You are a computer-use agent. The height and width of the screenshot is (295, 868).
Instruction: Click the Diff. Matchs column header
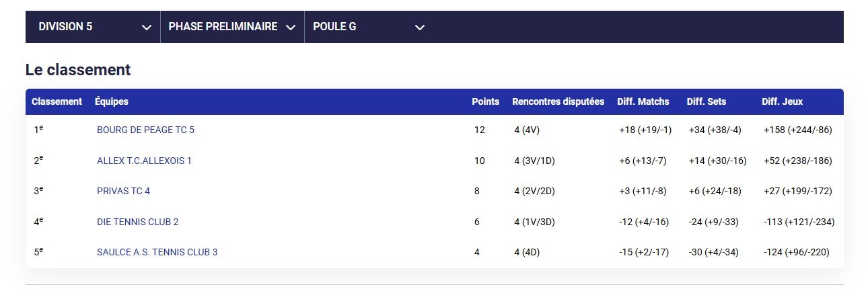pos(643,101)
